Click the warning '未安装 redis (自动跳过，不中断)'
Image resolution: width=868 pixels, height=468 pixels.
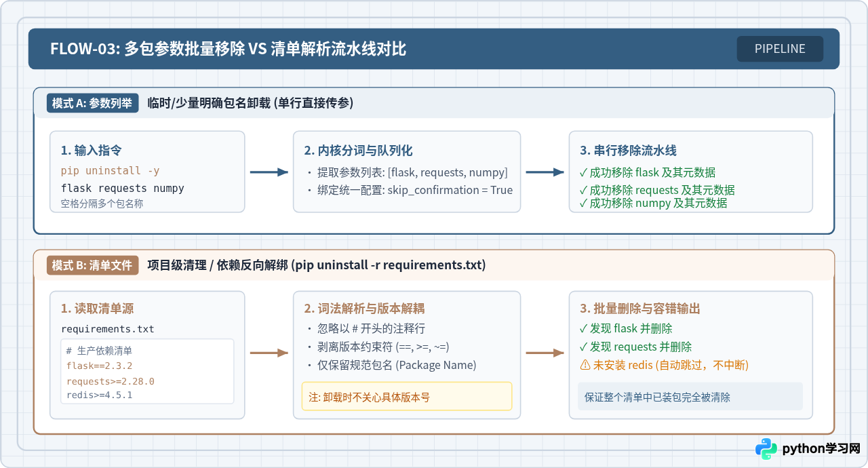pyautogui.click(x=664, y=365)
